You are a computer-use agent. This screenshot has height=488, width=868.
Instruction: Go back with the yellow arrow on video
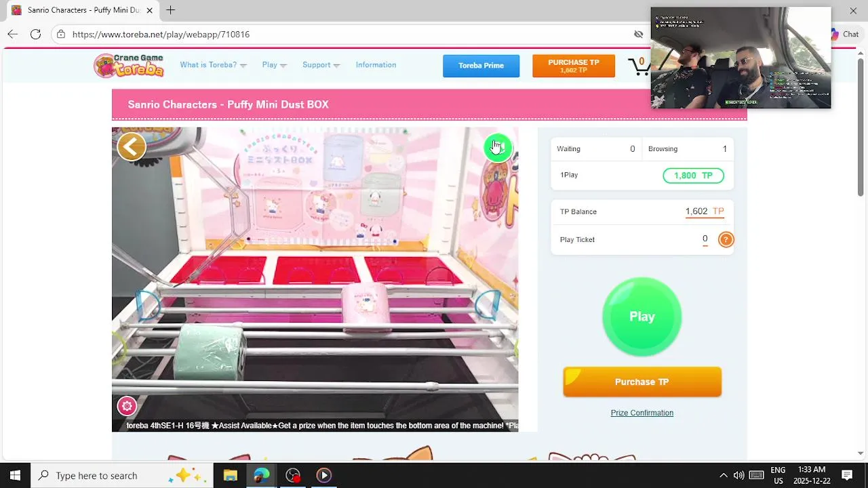point(132,146)
